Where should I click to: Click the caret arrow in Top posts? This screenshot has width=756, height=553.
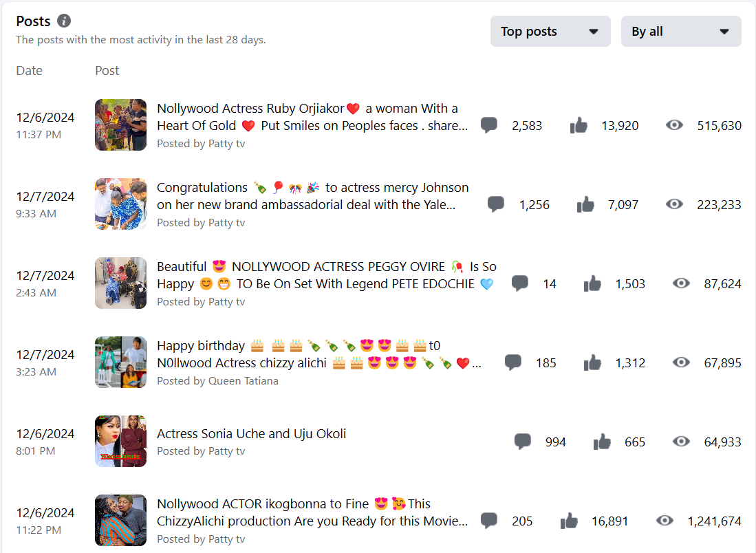point(594,32)
